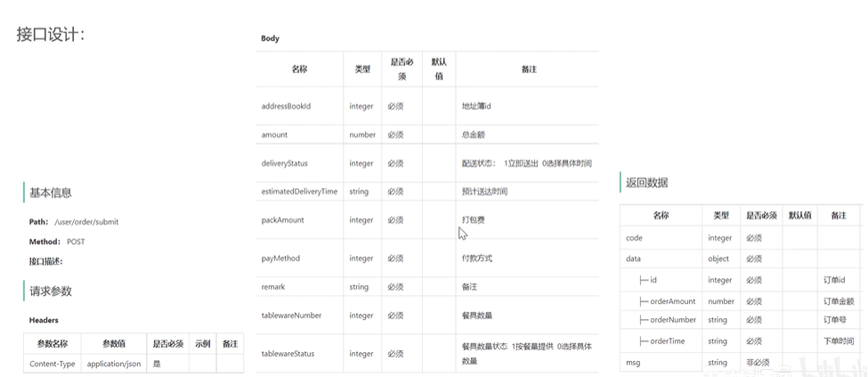Image resolution: width=868 pixels, height=377 pixels.
Task: Click the 配送状态 remark text
Action: [526, 164]
